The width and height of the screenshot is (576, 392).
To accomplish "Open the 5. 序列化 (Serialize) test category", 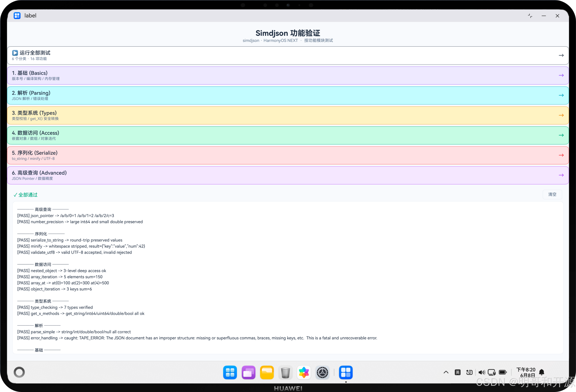I will pyautogui.click(x=288, y=155).
